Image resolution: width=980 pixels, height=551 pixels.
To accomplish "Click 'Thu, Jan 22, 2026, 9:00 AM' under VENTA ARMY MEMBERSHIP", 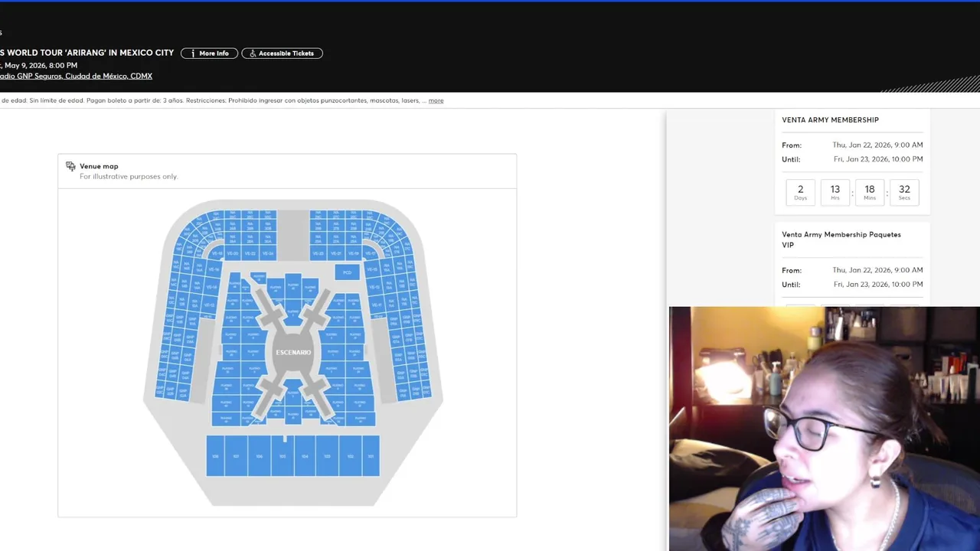I will coord(877,145).
